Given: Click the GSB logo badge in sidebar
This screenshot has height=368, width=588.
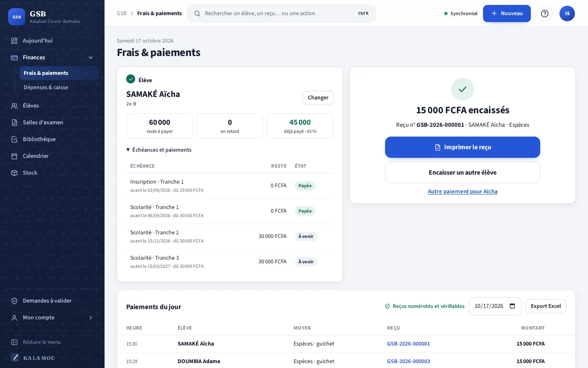Looking at the screenshot, I should (17, 17).
